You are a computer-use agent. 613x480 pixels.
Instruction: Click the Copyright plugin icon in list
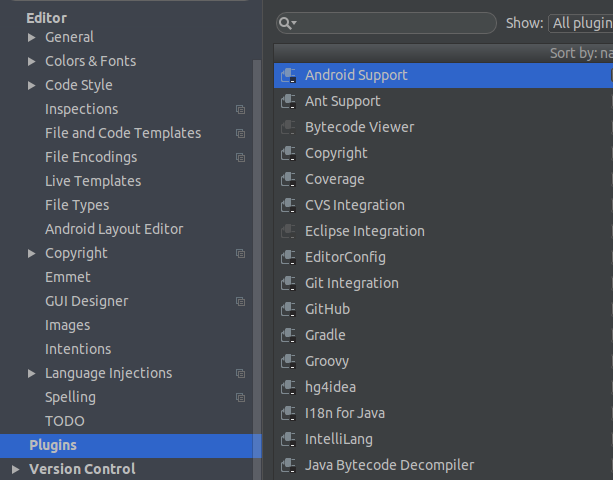pyautogui.click(x=289, y=153)
